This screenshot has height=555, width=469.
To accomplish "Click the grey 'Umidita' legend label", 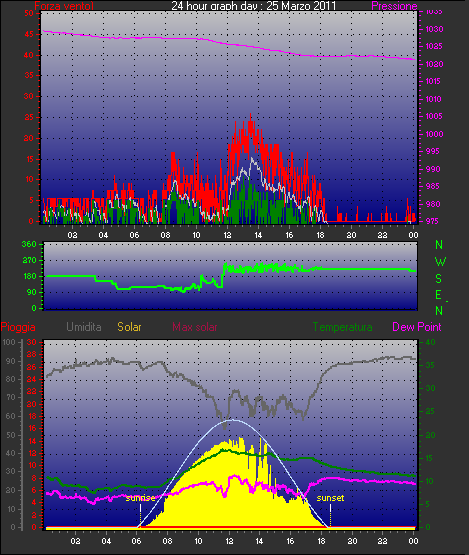I will coord(84,327).
